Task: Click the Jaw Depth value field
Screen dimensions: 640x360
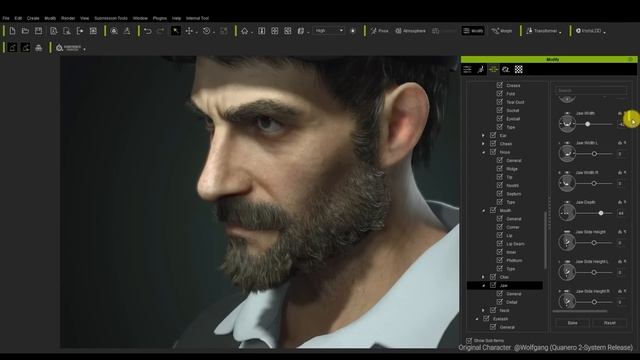Action: coord(621,213)
